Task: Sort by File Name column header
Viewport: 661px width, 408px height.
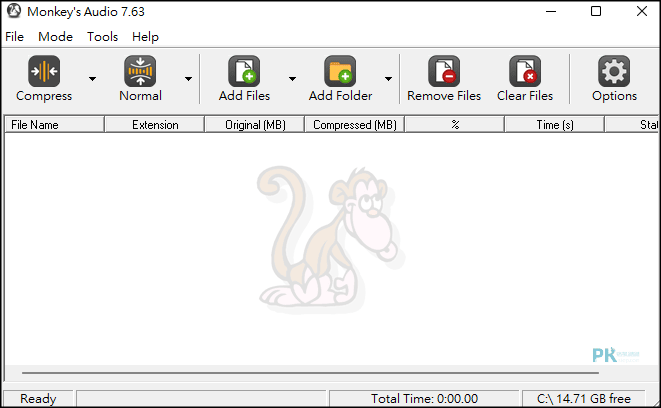Action: click(54, 125)
